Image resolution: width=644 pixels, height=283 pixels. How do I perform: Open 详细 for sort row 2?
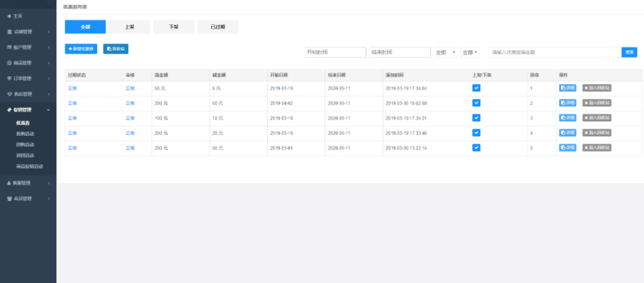coord(567,103)
